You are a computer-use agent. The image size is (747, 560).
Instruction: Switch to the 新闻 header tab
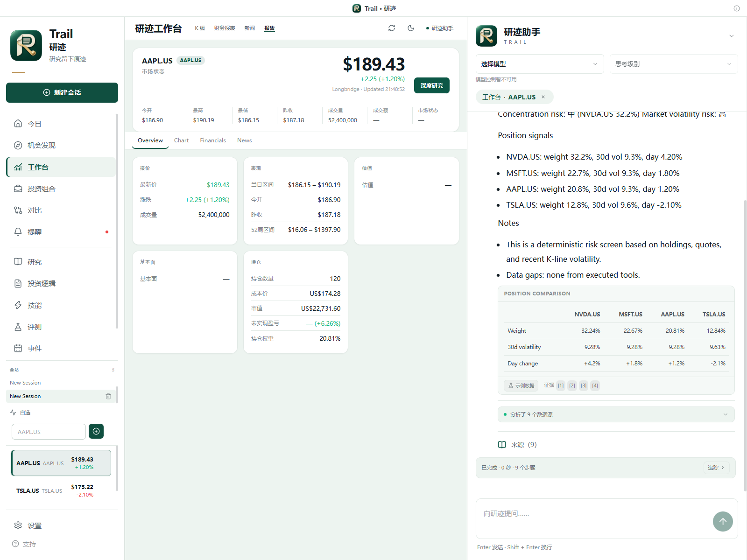click(250, 28)
